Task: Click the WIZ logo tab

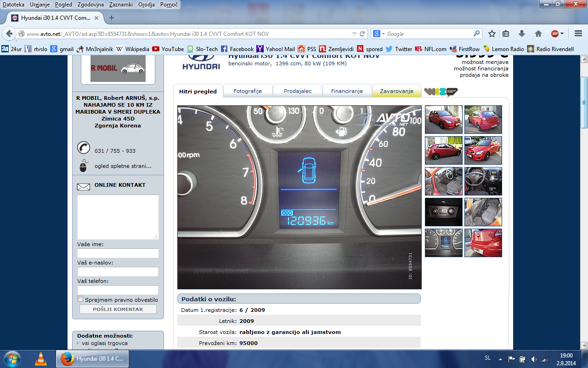Action: (441, 91)
